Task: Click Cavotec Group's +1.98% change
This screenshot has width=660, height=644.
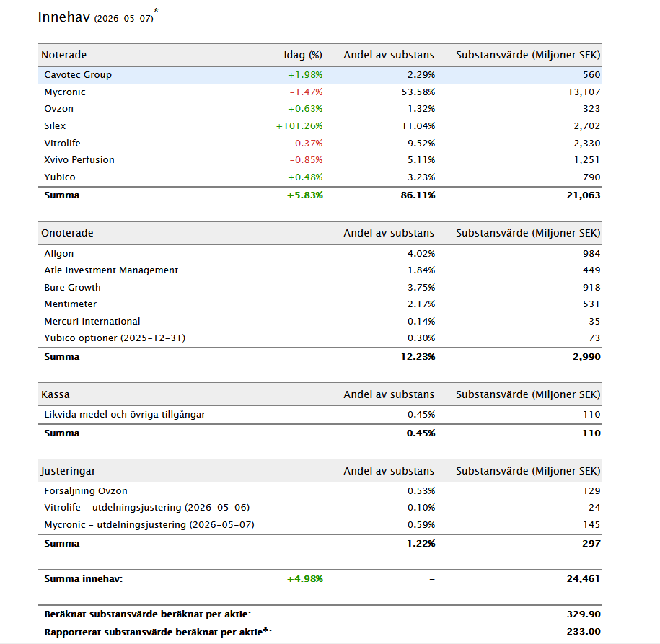Action: (x=305, y=75)
